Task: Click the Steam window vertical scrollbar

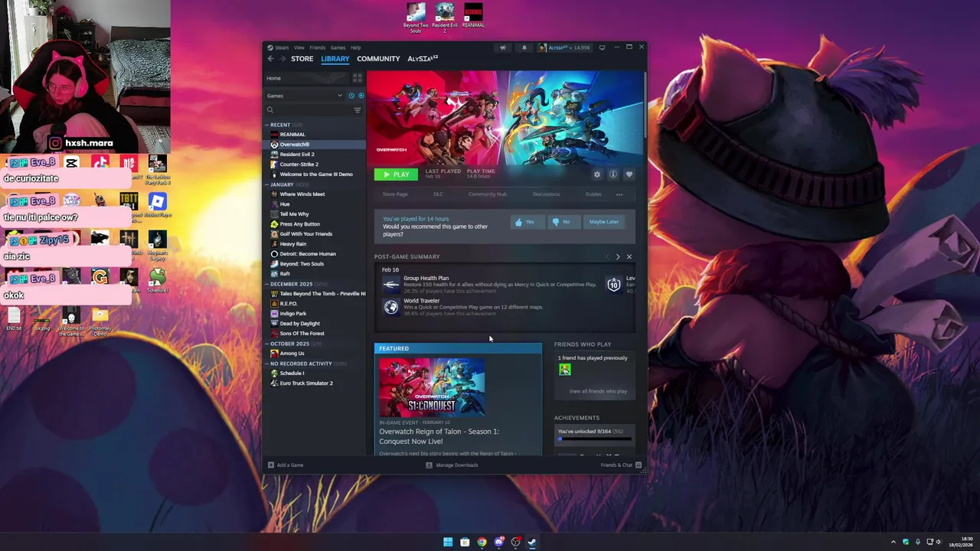Action: [645, 106]
